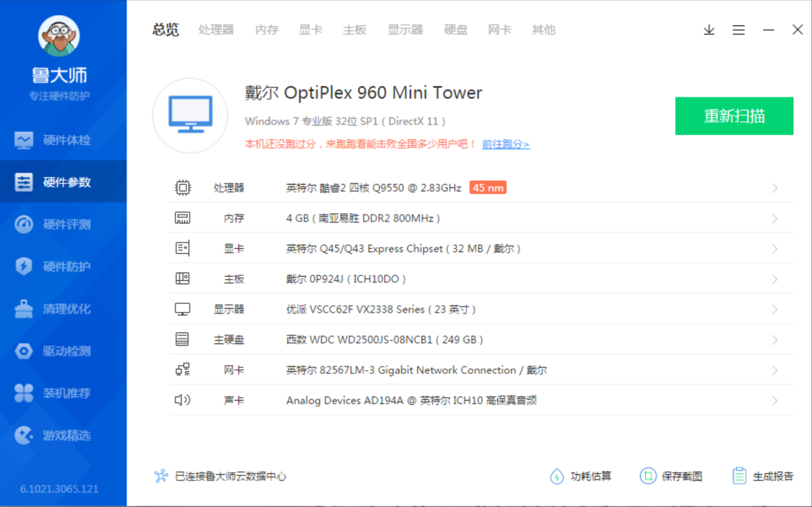Click memory text 4 GB 南亚易胜 DDR2 800MHz
The height and width of the screenshot is (507, 812).
coord(363,218)
